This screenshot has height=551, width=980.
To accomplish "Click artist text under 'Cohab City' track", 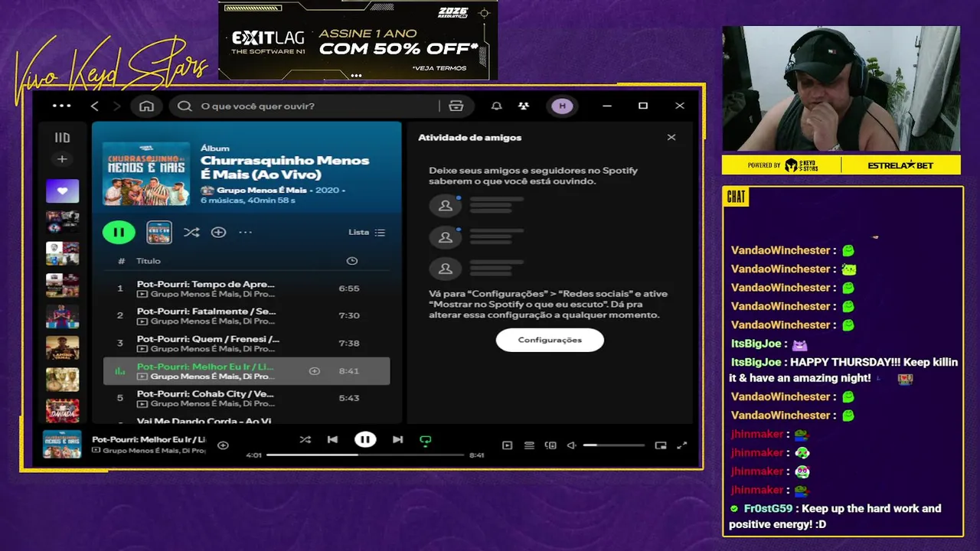I will tap(212, 404).
